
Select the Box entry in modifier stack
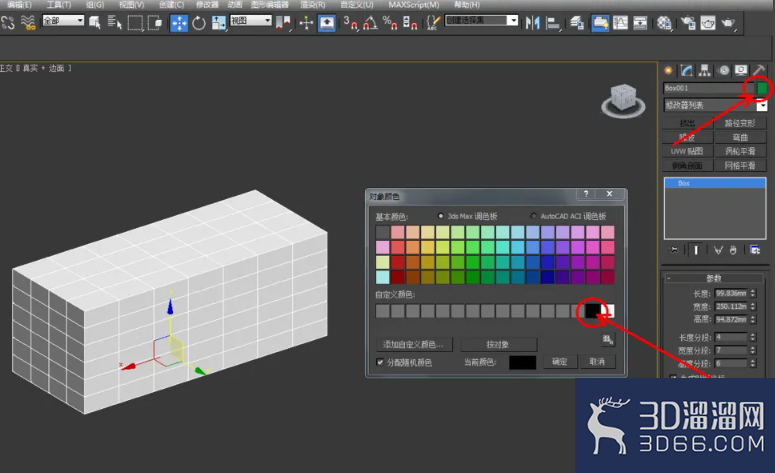pos(715,183)
